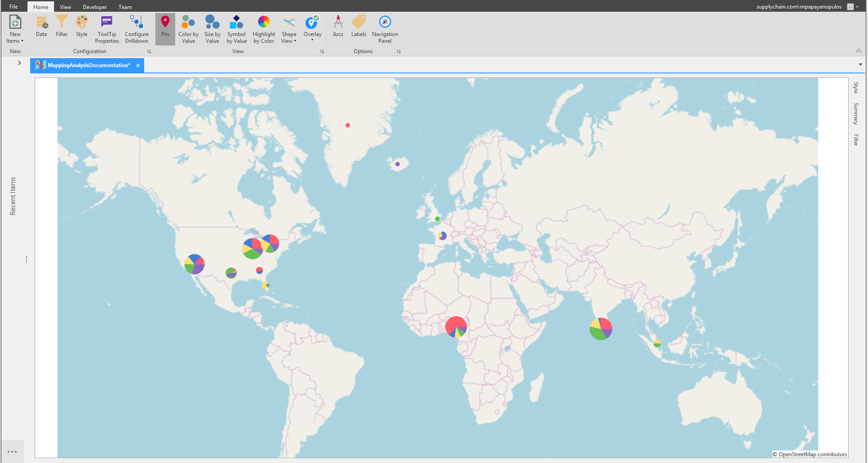Viewport: 868px width, 463px height.
Task: Click the Iceland purple pin marker
Action: (397, 164)
